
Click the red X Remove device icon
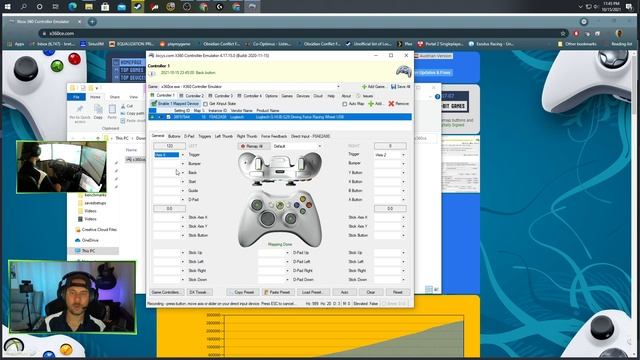[391, 104]
